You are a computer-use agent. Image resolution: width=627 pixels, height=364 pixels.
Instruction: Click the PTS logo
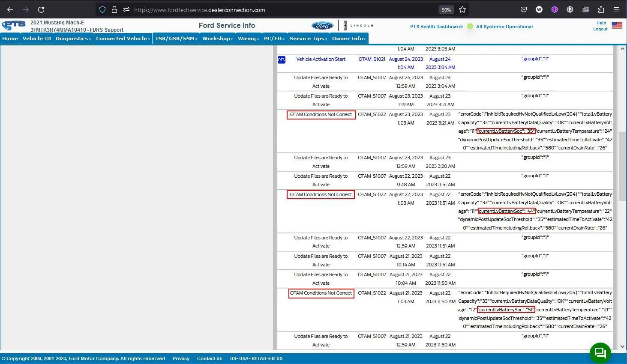point(14,25)
